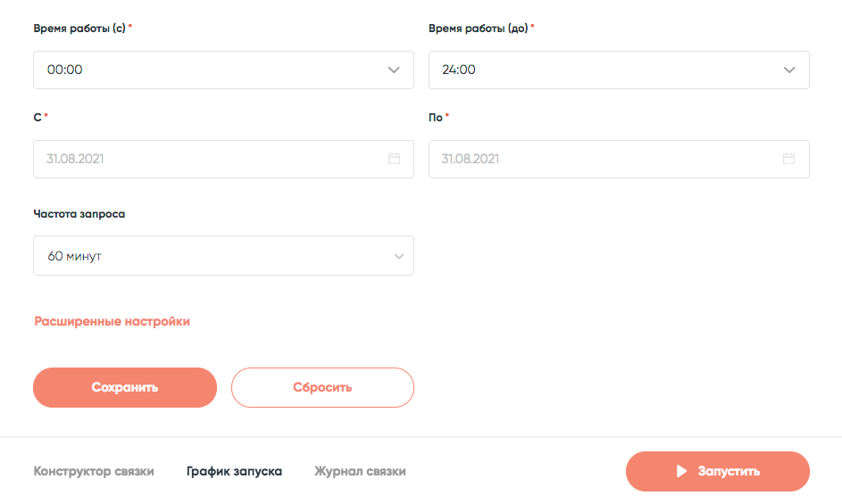The image size is (842, 504).
Task: Select the 00:00 start time value
Action: pyautogui.click(x=65, y=70)
